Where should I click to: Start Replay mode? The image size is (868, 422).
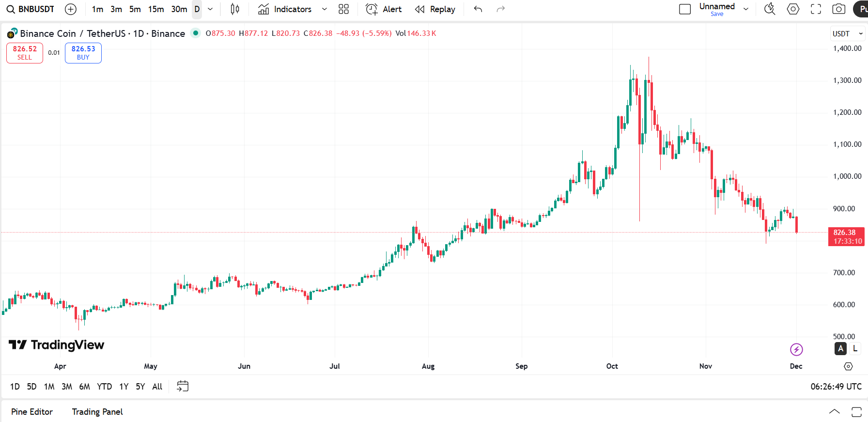pos(435,9)
